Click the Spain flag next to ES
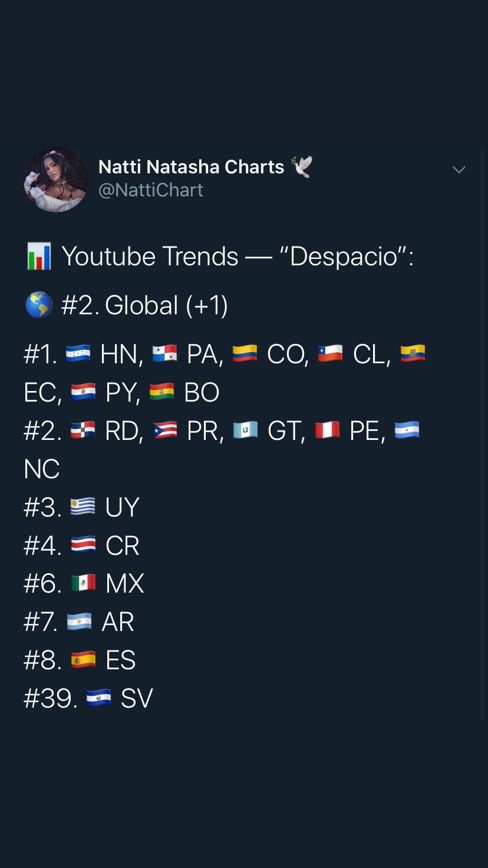This screenshot has height=868, width=488. [x=83, y=660]
